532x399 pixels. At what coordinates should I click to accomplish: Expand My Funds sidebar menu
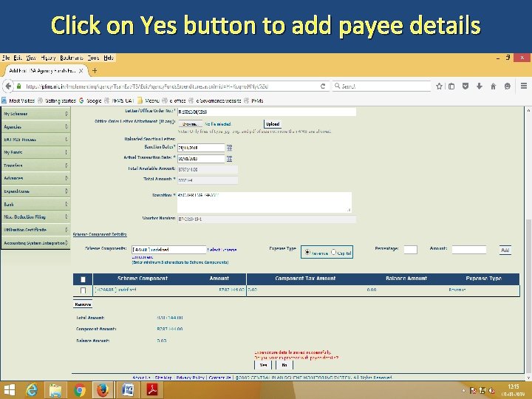35,152
